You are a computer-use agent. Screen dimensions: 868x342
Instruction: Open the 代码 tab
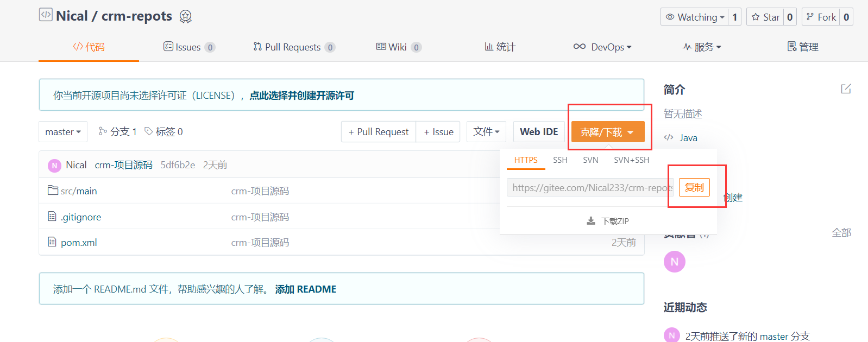89,47
